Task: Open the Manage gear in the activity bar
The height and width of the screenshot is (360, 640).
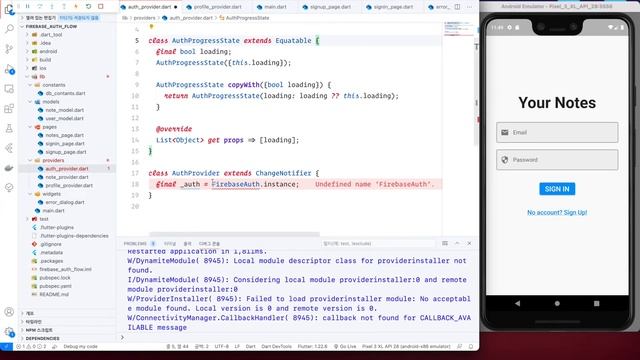Action: [9, 332]
